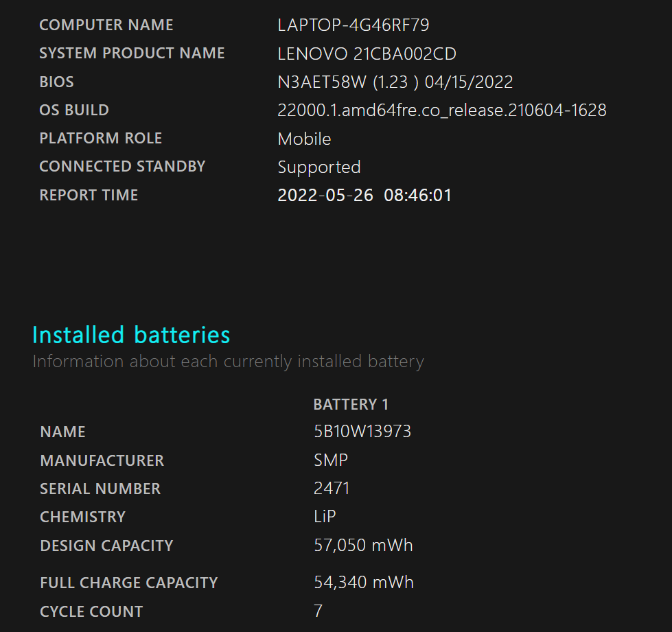This screenshot has height=632, width=672.
Task: Click the Mobile platform role value
Action: [x=304, y=139]
